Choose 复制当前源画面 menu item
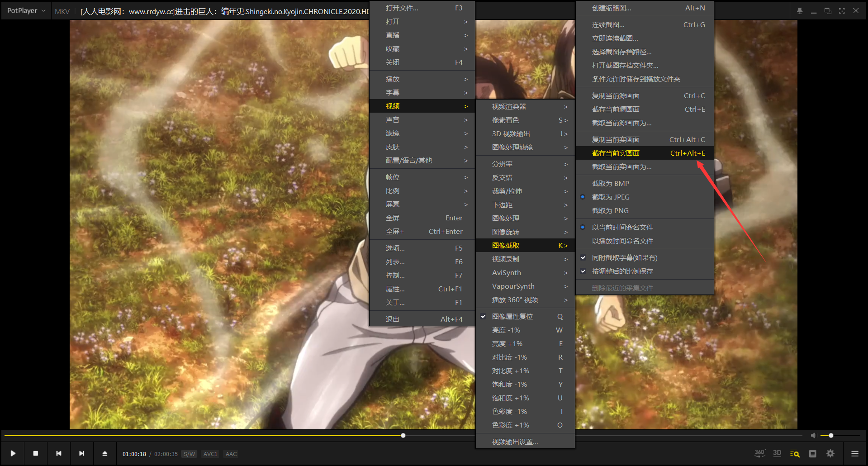This screenshot has height=466, width=868. pyautogui.click(x=645, y=95)
